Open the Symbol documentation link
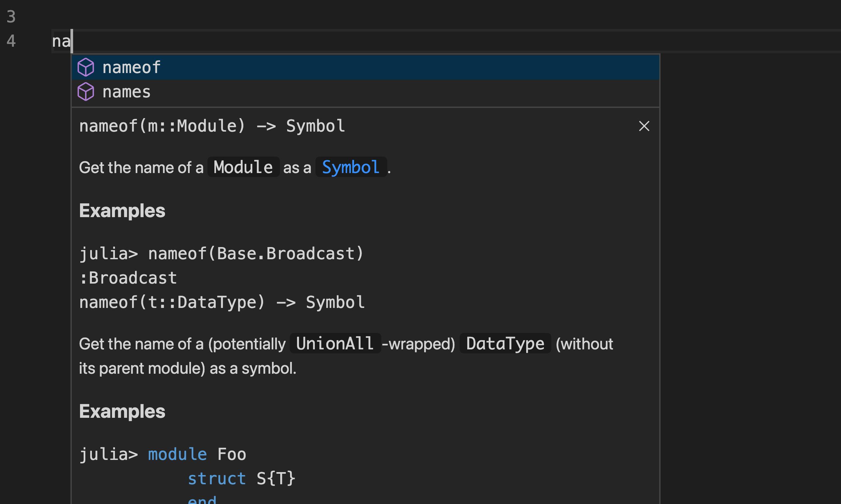The width and height of the screenshot is (841, 504). 351,167
